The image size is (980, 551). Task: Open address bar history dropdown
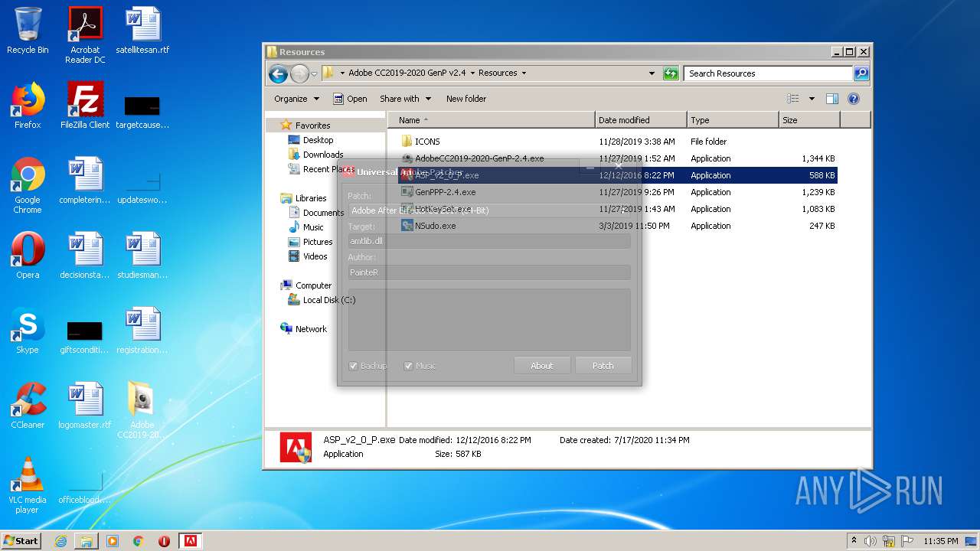tap(652, 73)
